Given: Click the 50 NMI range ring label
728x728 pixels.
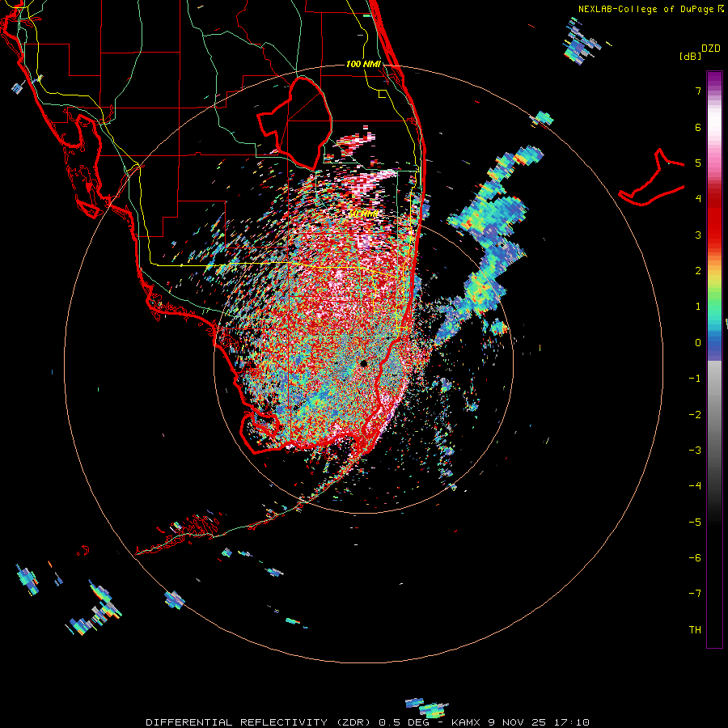Looking at the screenshot, I should (x=363, y=214).
